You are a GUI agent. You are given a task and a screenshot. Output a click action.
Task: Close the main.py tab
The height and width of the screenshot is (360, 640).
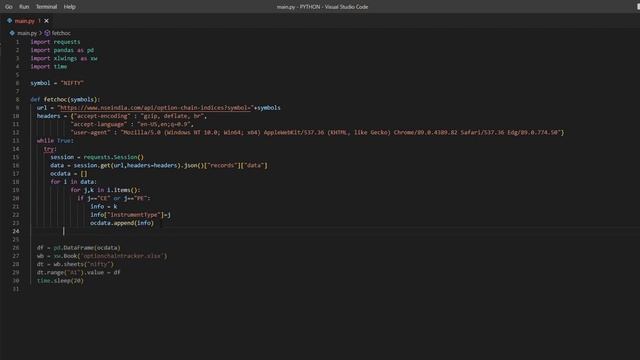coord(47,21)
